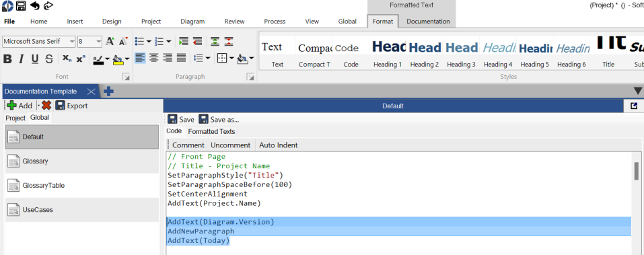Open the font name combo box
The image size is (644, 255).
[39, 42]
